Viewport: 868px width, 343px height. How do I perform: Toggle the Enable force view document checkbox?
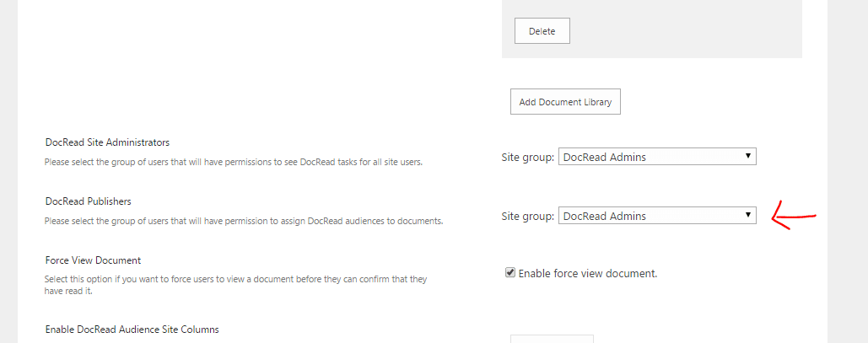tap(509, 273)
